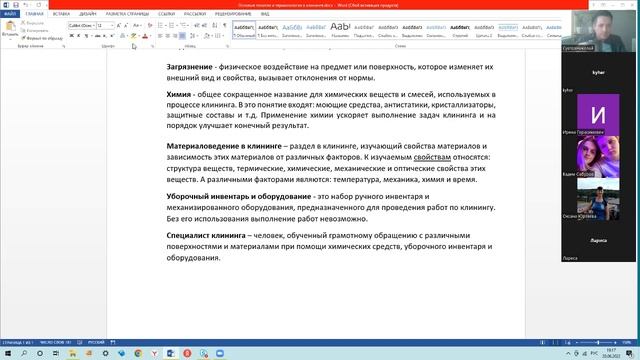Switch to the РЕЦЕНЗИРОВАНИЕ (Review) tab

(x=233, y=14)
